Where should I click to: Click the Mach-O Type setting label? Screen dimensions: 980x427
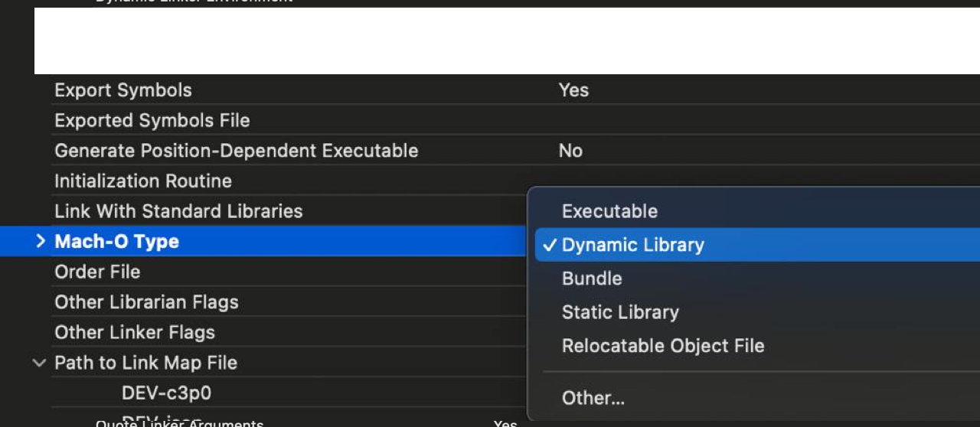[x=116, y=242]
